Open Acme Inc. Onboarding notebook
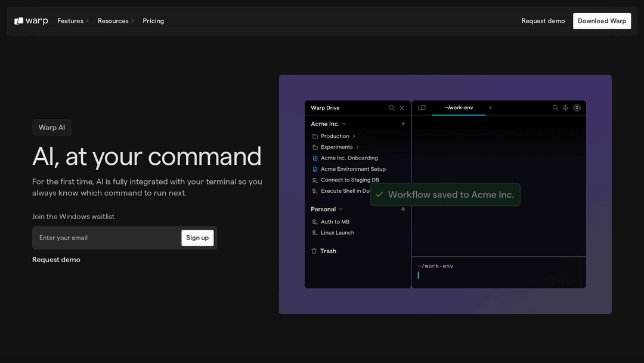Screen dimensions: 644x363 tap(349, 158)
